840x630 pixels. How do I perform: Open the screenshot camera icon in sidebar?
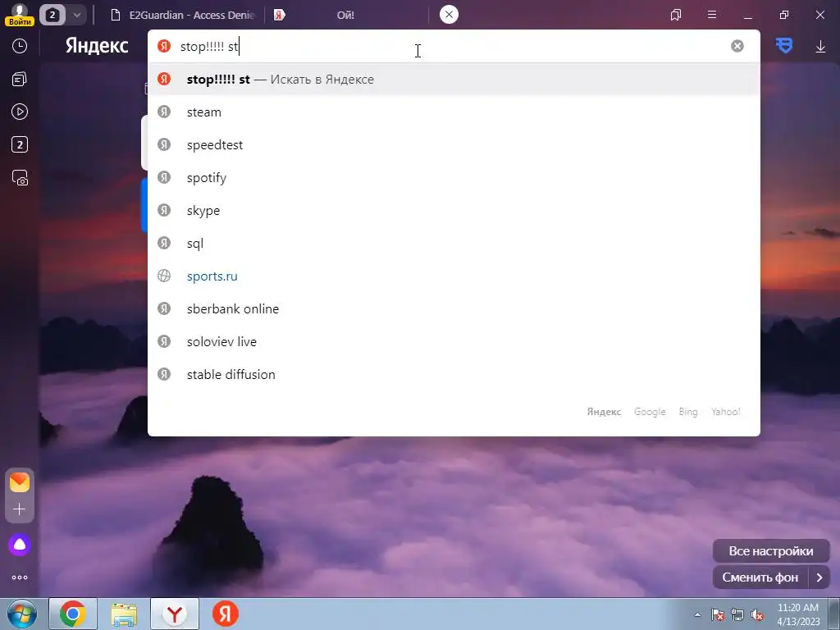[20, 177]
